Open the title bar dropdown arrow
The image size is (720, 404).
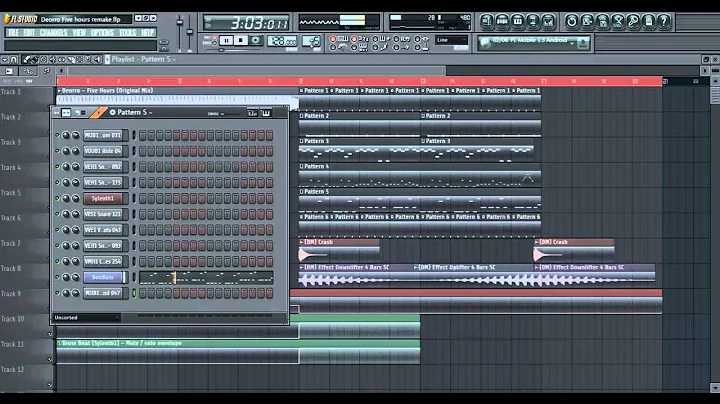pos(137,18)
